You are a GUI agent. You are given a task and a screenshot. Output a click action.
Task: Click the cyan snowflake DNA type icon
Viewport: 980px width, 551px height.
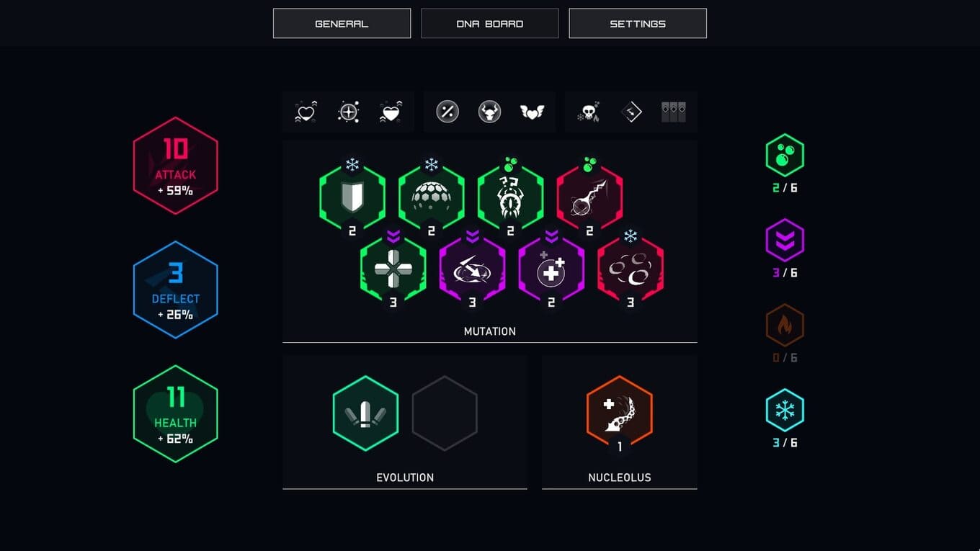coord(785,410)
